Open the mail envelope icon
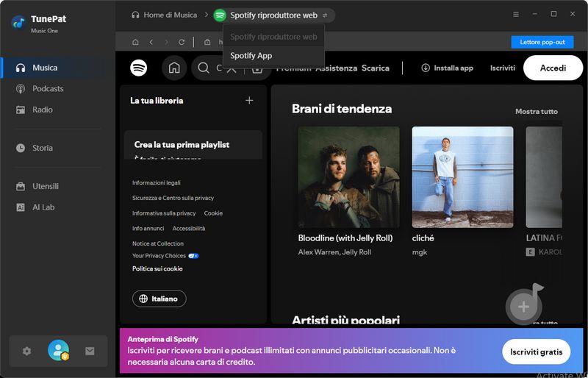 pos(90,352)
